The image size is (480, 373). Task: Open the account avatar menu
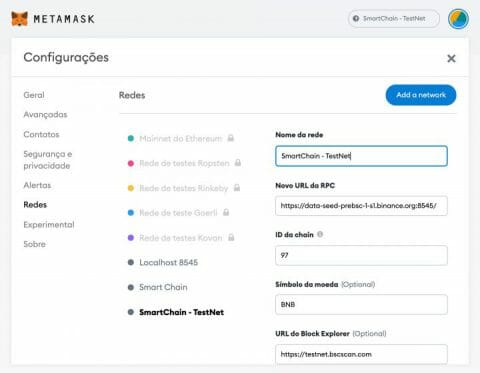tap(459, 19)
